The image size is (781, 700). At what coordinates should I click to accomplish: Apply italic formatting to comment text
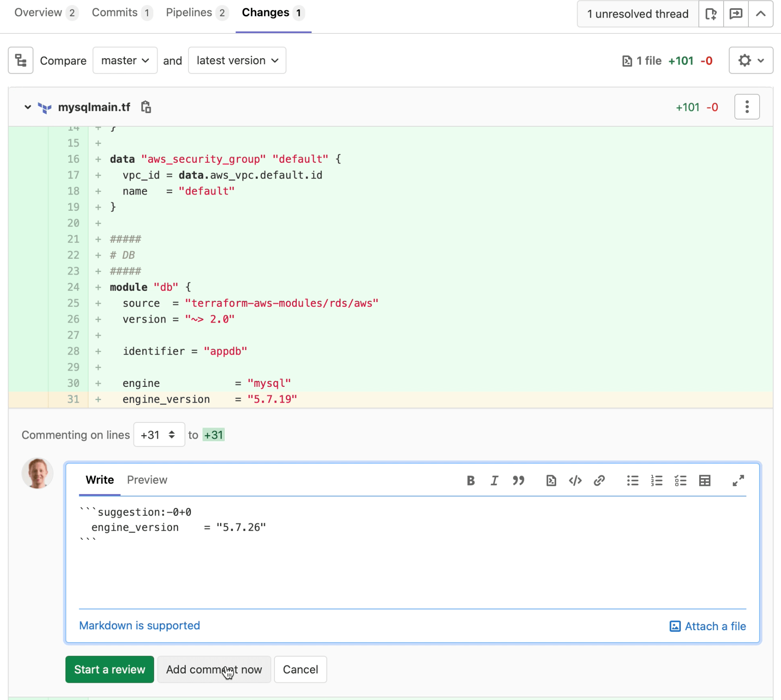[494, 480]
